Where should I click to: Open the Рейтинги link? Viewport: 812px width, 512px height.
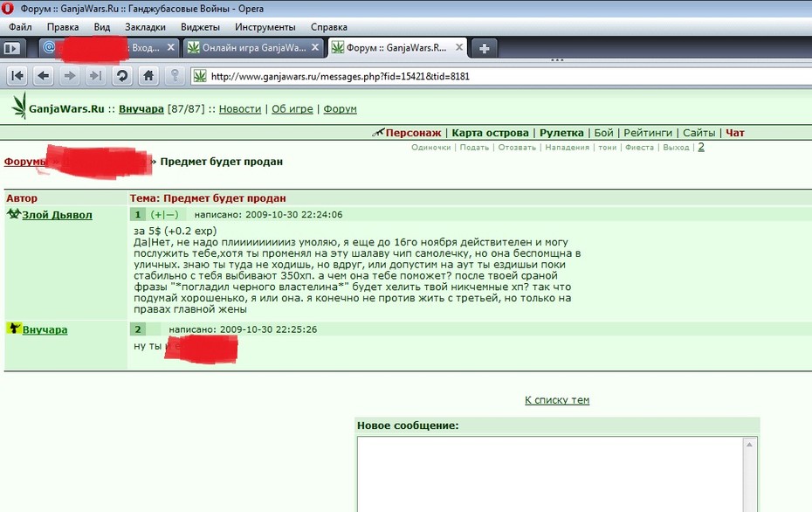click(x=647, y=133)
